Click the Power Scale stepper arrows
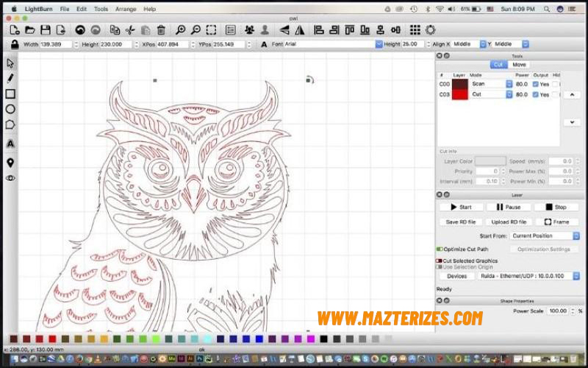This screenshot has width=588, height=368. 573,311
